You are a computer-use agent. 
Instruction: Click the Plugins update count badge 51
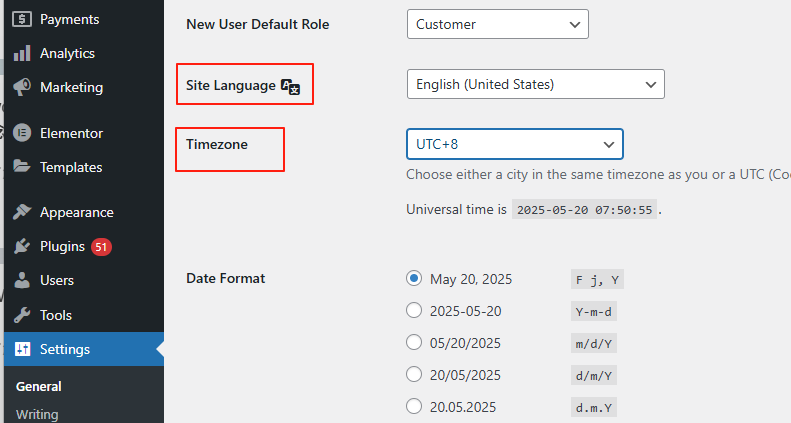tap(101, 246)
